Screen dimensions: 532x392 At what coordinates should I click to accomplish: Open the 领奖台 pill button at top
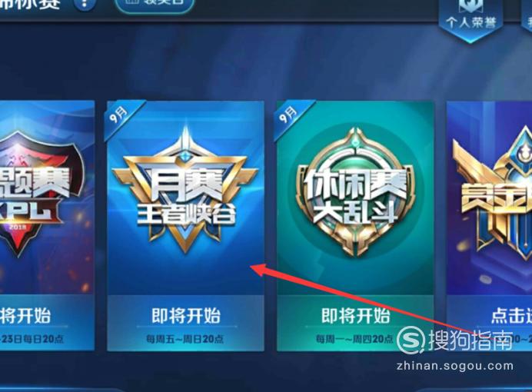coord(155,4)
